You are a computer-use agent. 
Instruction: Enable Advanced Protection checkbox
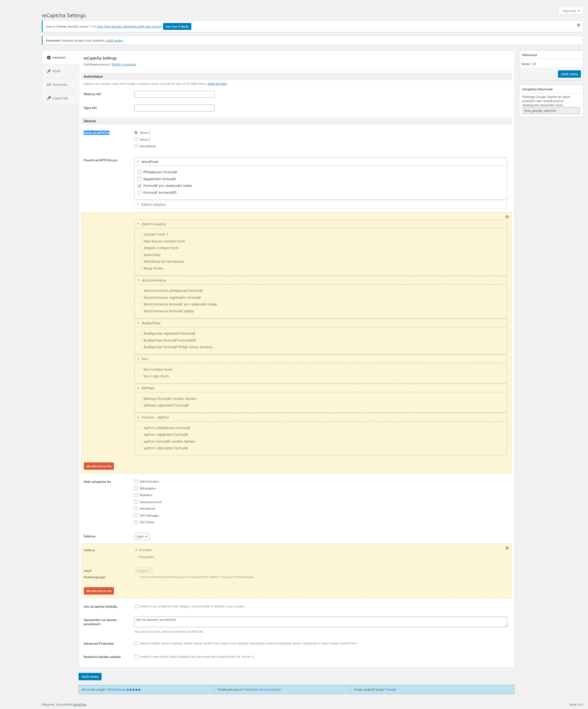pyautogui.click(x=136, y=644)
